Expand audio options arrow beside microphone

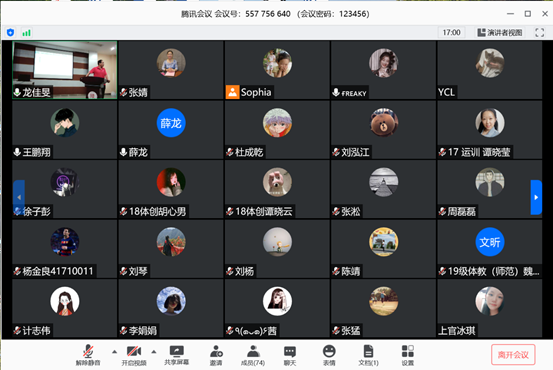click(114, 352)
